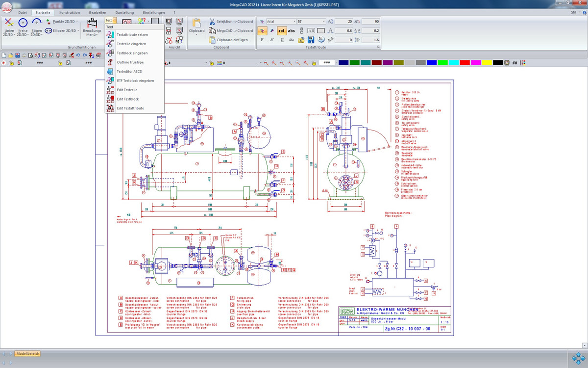
Task: Click the save disk icon in toolbar
Action: (18, 55)
